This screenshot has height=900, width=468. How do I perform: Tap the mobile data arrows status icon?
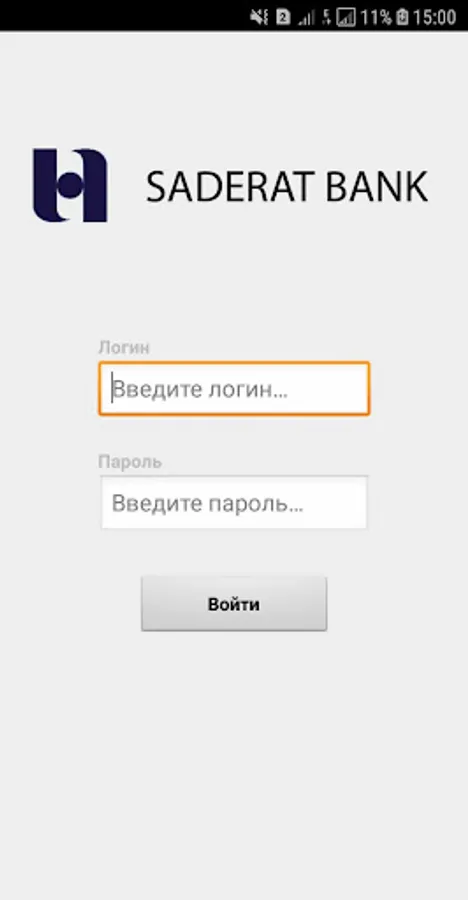pyautogui.click(x=326, y=18)
